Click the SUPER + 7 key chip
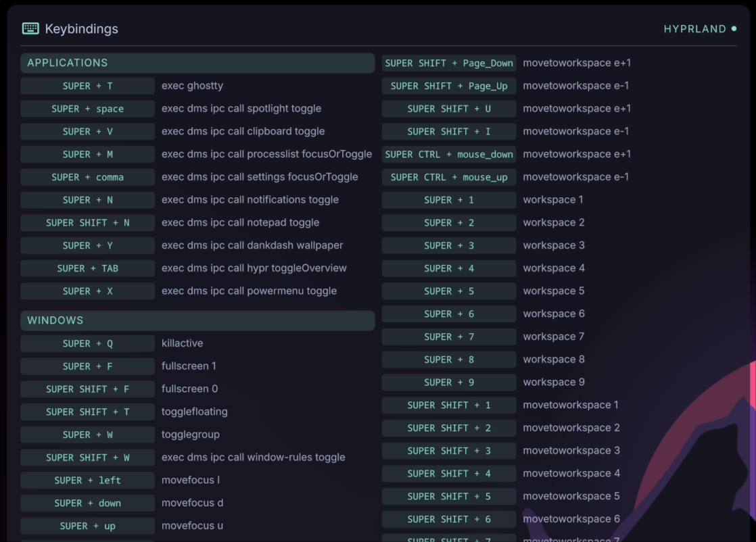 point(449,337)
